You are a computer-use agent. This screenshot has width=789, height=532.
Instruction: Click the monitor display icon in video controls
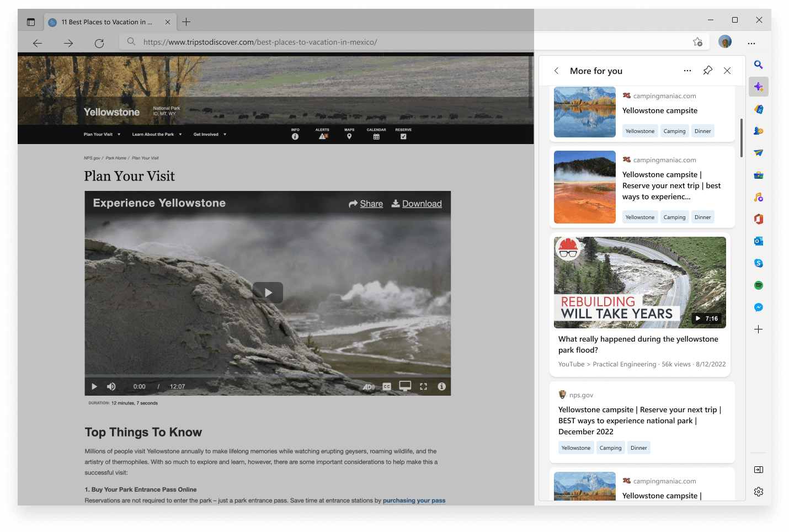click(405, 386)
